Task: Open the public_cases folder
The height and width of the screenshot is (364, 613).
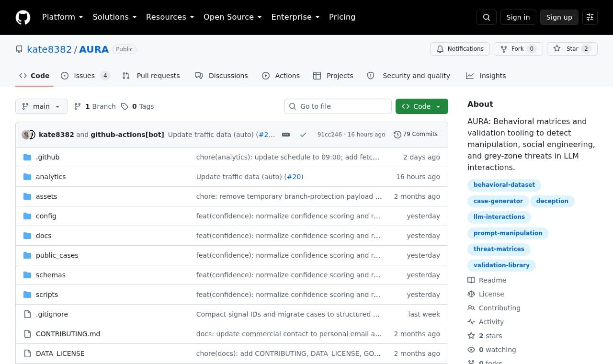Action: tap(57, 255)
